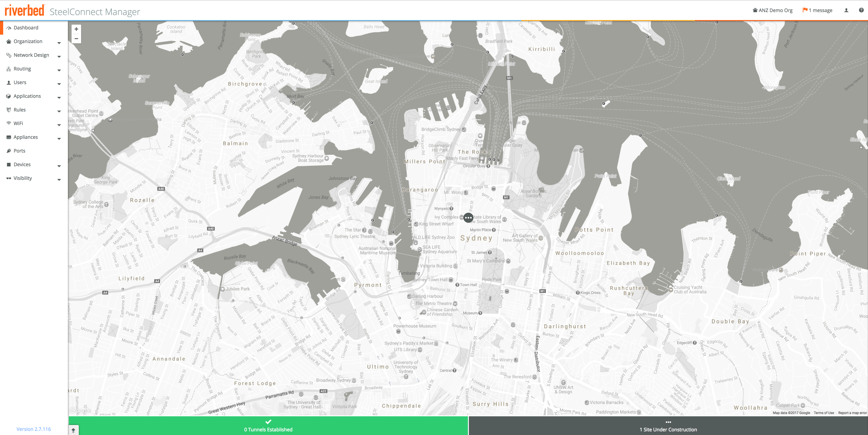Image resolution: width=868 pixels, height=435 pixels.
Task: Expand the Network Design submenu arrow
Action: tap(59, 57)
